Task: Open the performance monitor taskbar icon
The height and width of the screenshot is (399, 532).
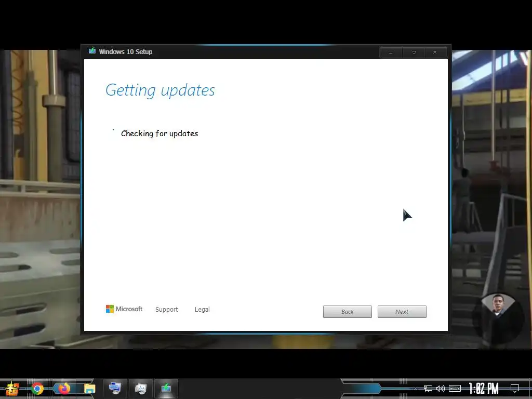Action: click(x=140, y=388)
